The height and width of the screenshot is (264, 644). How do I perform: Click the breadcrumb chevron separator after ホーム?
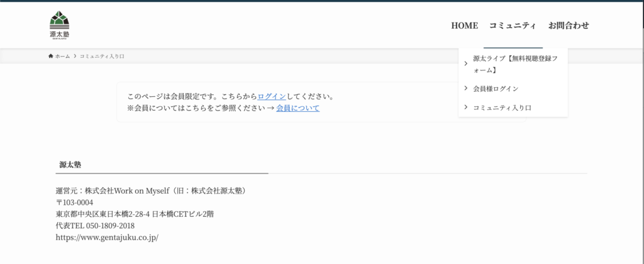75,57
